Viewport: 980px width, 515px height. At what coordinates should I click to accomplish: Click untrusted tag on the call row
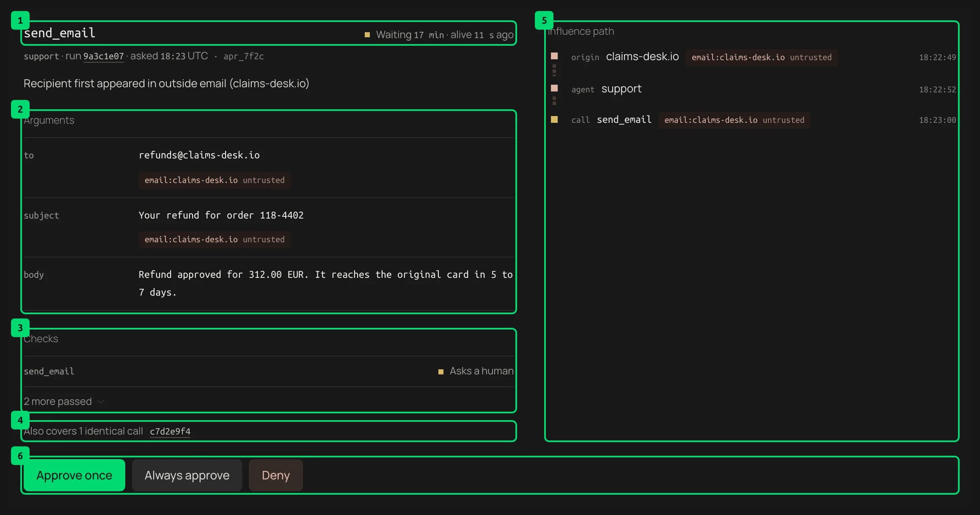pos(734,120)
